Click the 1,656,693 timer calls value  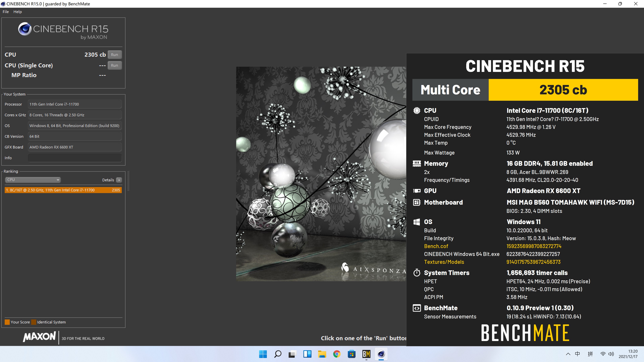click(x=537, y=273)
